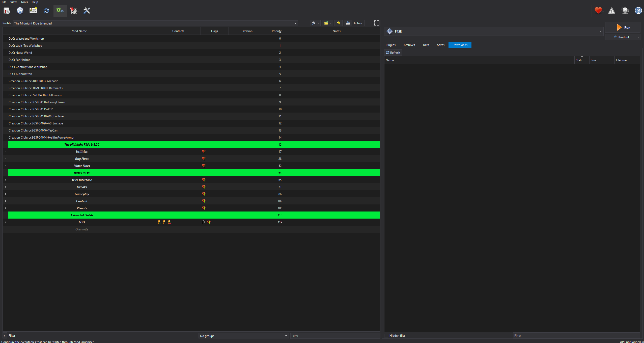The height and width of the screenshot is (343, 644).
Task: Open Nexus website globe icon
Action: click(20, 11)
